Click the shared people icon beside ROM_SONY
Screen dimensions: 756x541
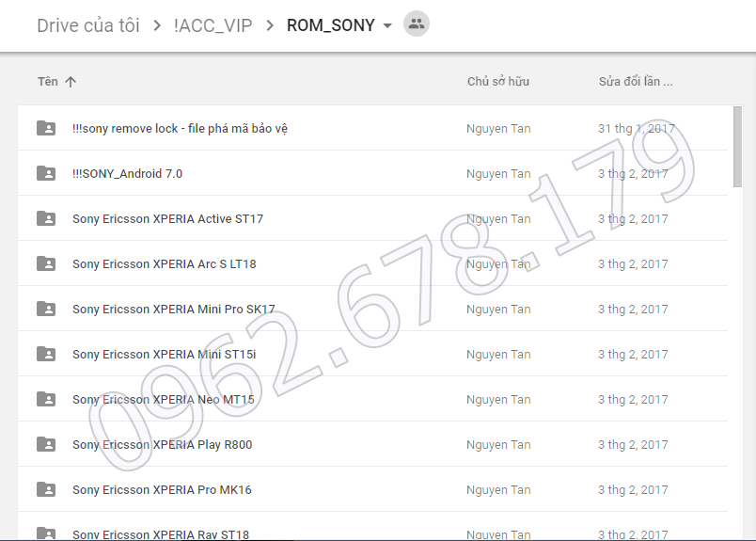click(417, 24)
